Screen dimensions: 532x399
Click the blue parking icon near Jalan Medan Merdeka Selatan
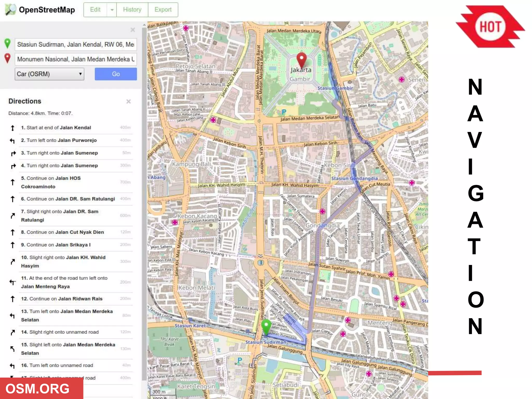(x=284, y=112)
